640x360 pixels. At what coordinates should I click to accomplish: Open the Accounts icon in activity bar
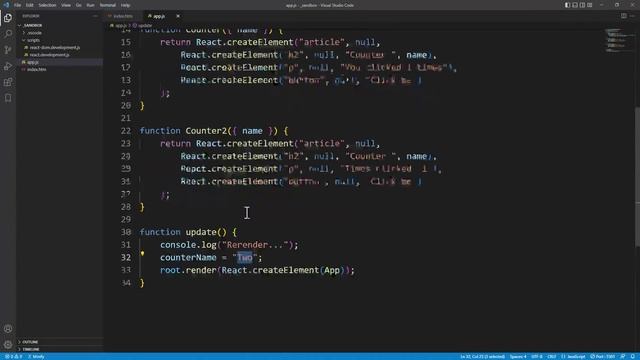[x=8, y=329]
